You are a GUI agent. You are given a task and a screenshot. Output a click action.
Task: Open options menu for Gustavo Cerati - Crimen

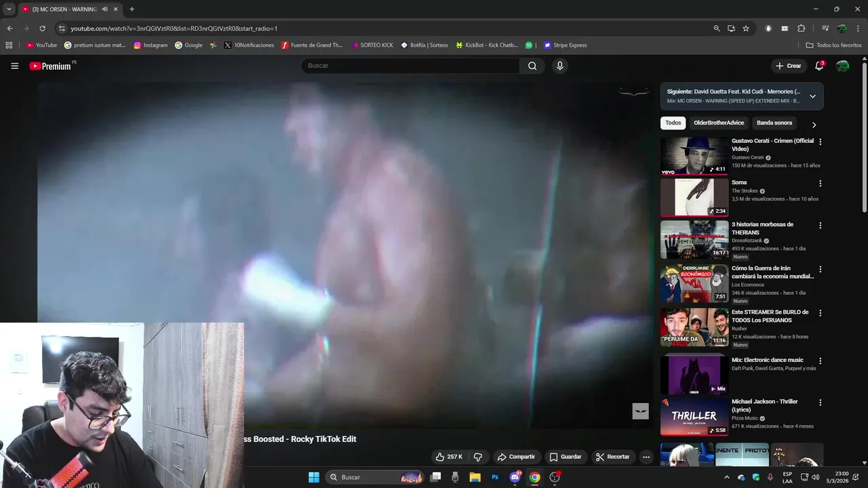[820, 142]
